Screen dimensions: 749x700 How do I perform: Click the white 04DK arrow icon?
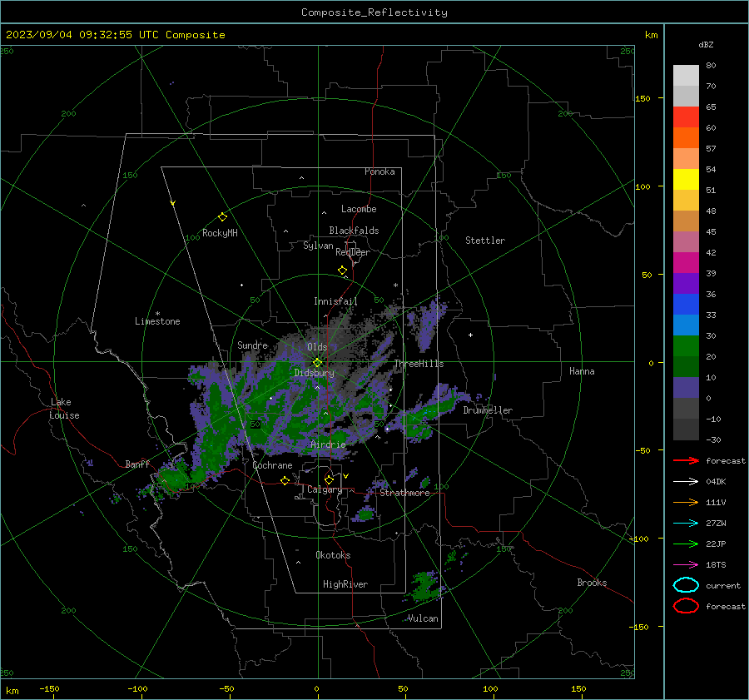pos(686,482)
